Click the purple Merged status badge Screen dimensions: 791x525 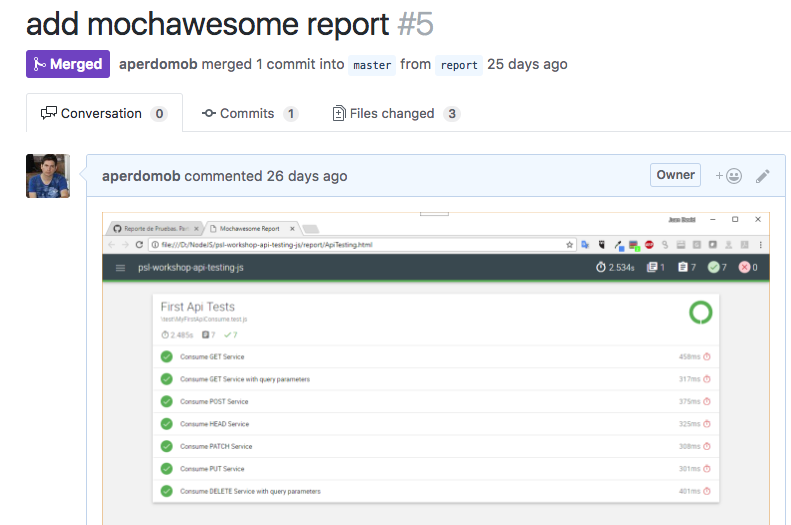68,64
